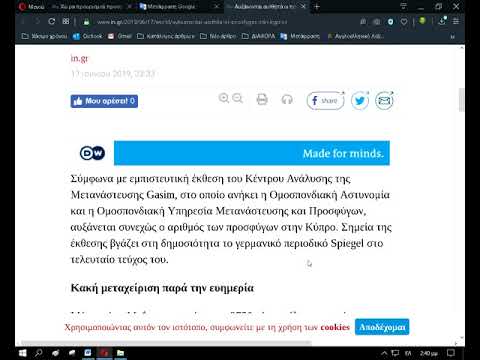The width and height of the screenshot is (480, 360).
Task: Go forward to next page
Action: pyautogui.click(x=37, y=22)
